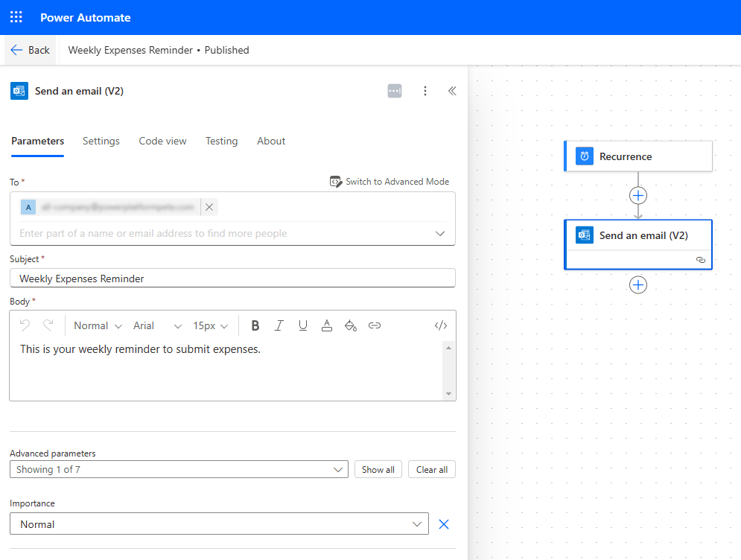Open the action's more options menu
The image size is (741, 560).
coord(425,91)
